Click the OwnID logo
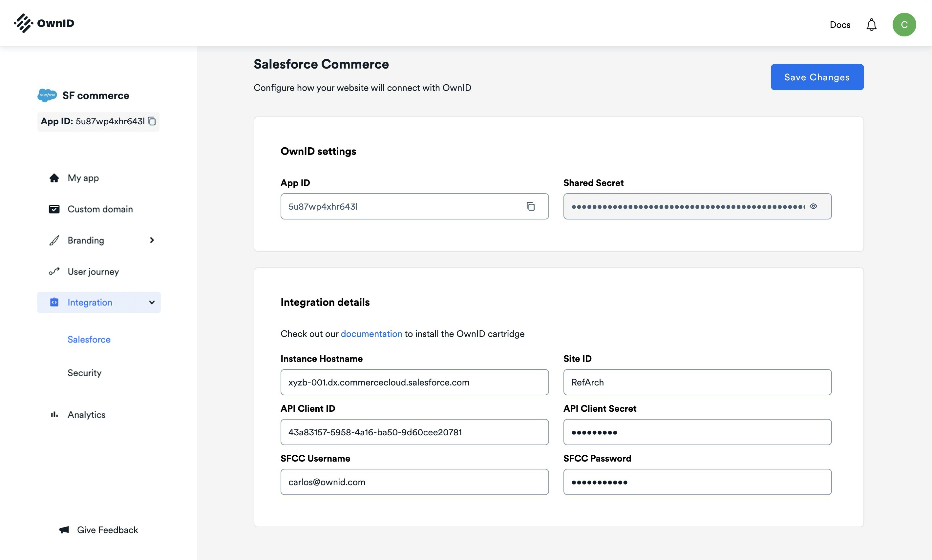Viewport: 932px width, 560px height. (x=43, y=23)
